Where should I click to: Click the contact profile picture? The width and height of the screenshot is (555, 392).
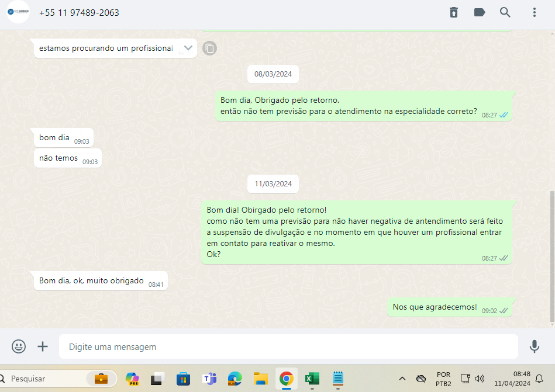(18, 12)
